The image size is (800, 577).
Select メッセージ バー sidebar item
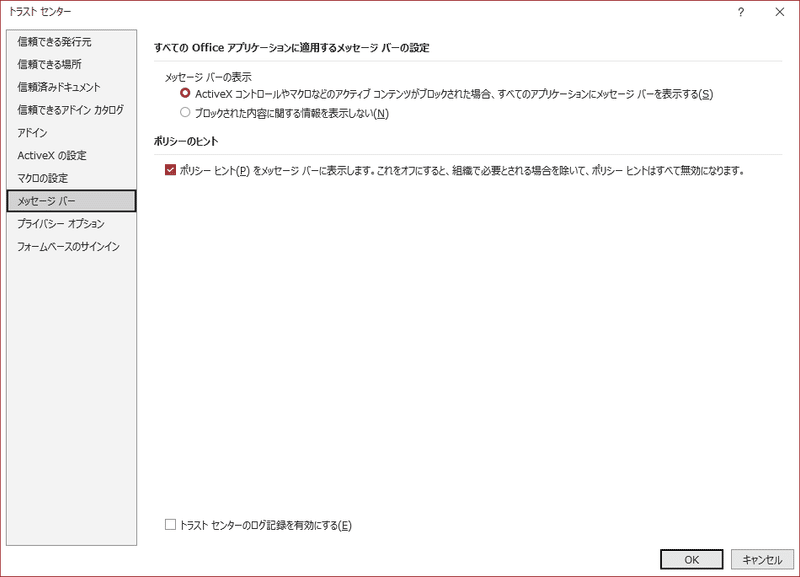[x=71, y=201]
